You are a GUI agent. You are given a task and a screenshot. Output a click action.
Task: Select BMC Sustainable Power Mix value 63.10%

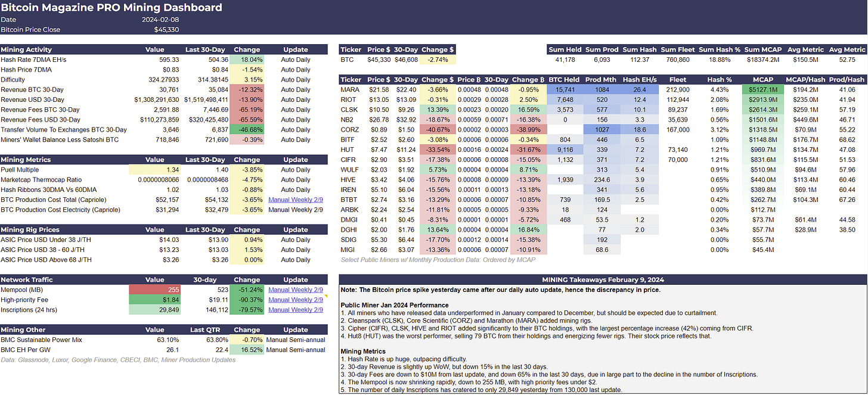169,340
